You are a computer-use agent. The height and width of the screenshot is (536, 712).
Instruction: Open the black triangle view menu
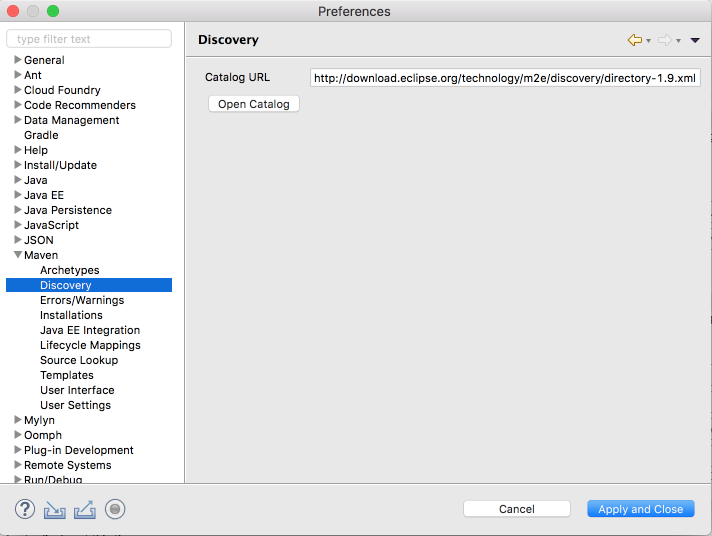point(695,40)
